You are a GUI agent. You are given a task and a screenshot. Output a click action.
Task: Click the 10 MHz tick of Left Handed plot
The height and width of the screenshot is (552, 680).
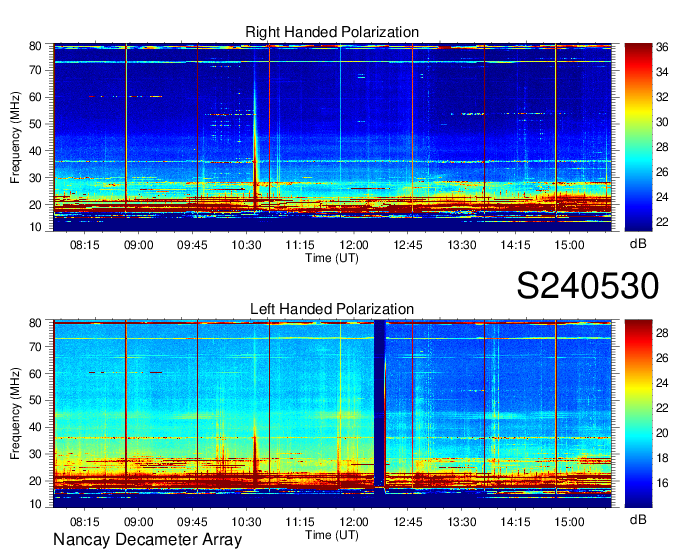35,504
